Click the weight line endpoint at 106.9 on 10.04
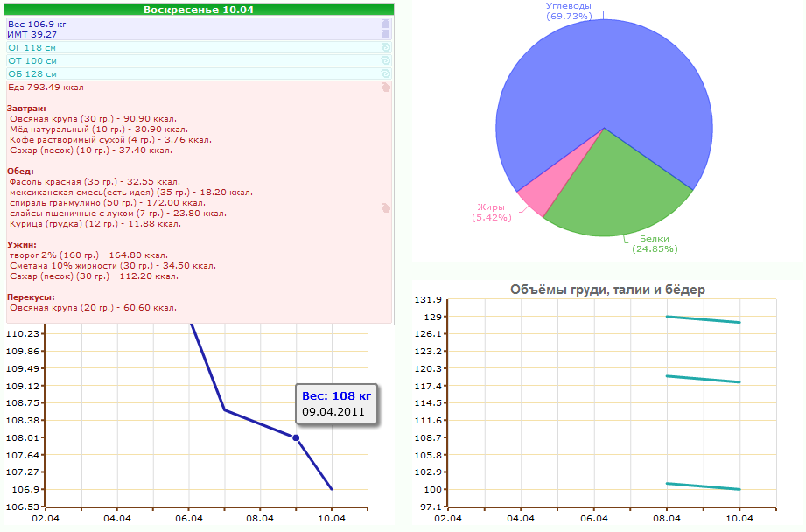Screen dimensions: 806x532 point(332,489)
